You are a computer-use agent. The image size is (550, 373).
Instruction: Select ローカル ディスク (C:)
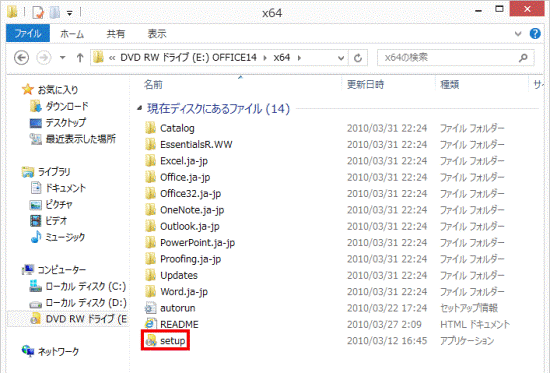tap(77, 286)
